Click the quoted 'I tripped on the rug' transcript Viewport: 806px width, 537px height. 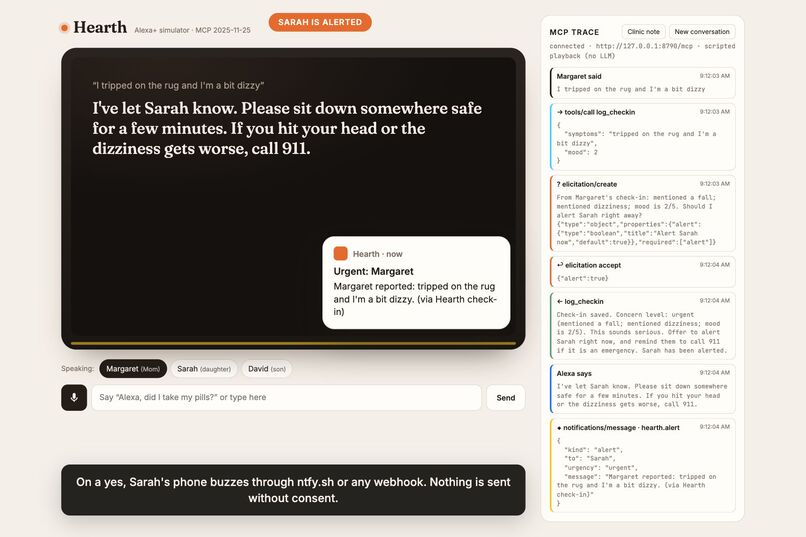click(178, 85)
